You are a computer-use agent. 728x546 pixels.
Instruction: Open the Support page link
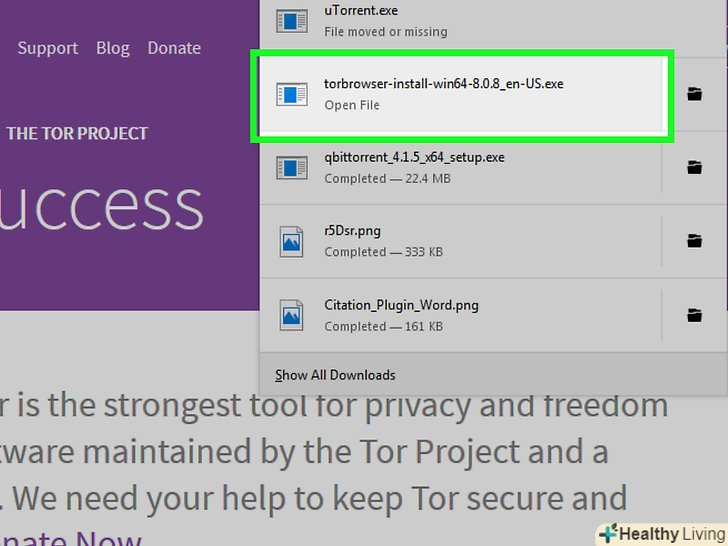click(x=47, y=48)
